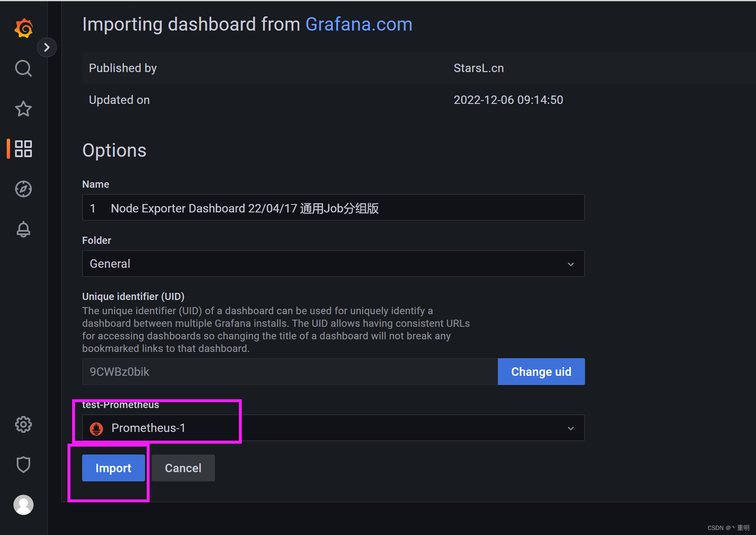Expand the sidebar with the arrow button
The image size is (756, 535).
tap(47, 47)
